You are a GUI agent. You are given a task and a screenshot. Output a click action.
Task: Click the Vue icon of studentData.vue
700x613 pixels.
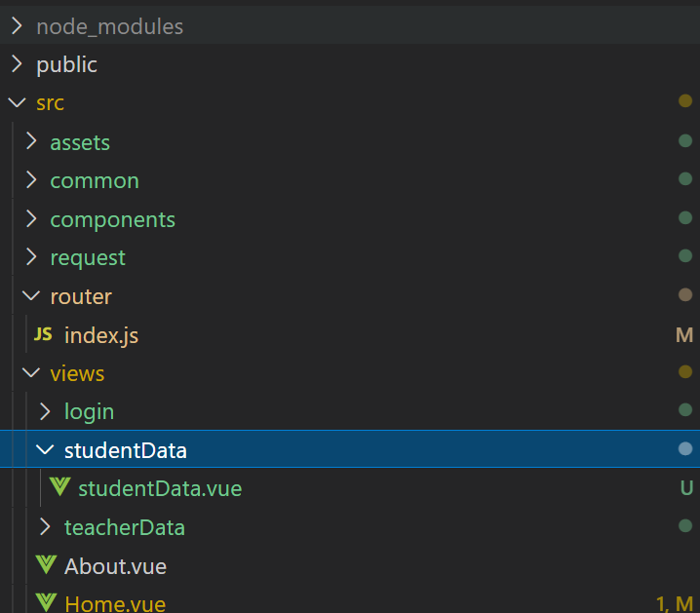tap(59, 487)
